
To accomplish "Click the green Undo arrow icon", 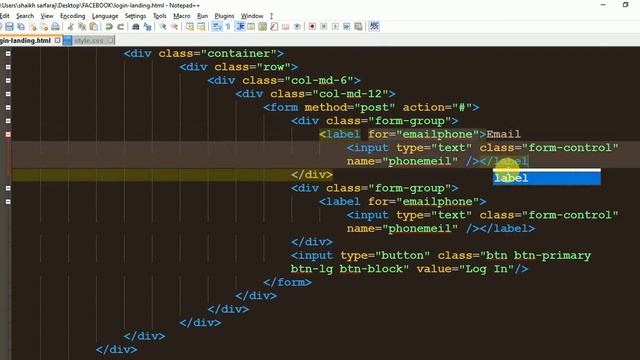I will [109, 27].
